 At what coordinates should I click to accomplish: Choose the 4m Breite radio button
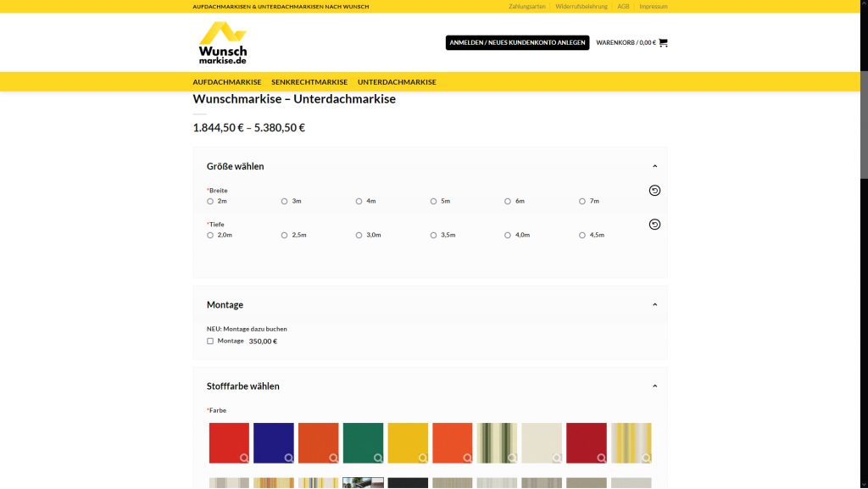tap(359, 202)
